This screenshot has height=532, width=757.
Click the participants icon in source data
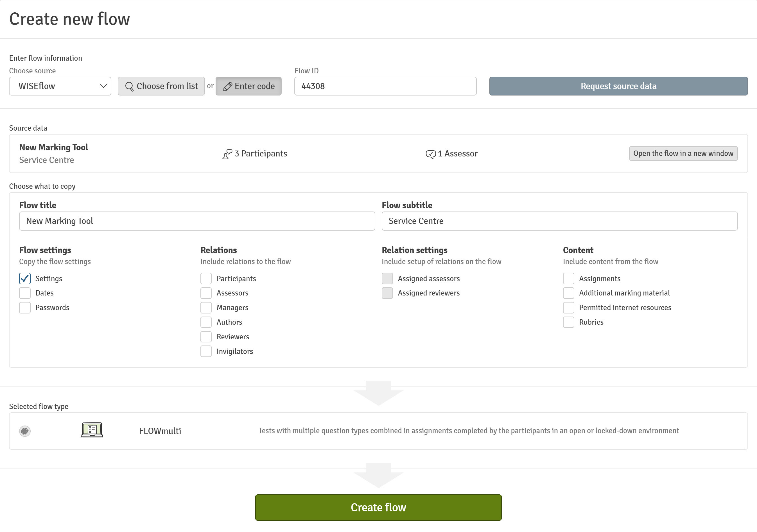pos(227,154)
